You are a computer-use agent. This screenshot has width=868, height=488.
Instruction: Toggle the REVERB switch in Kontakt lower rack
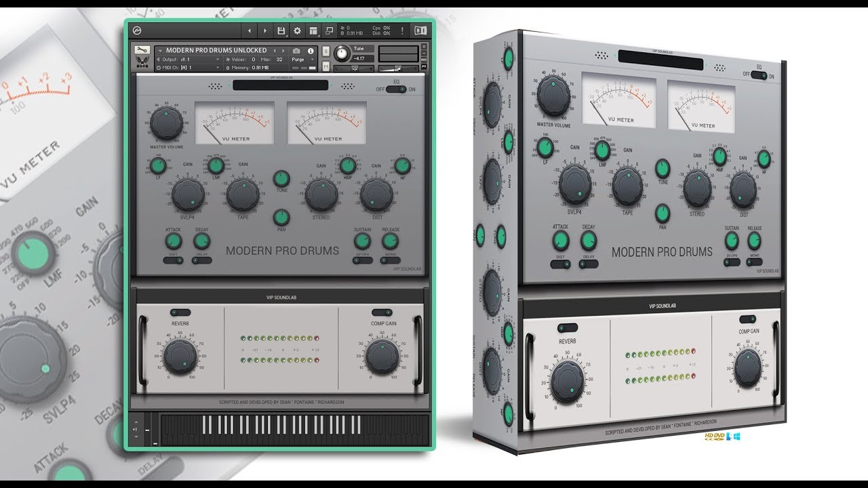pos(180,312)
